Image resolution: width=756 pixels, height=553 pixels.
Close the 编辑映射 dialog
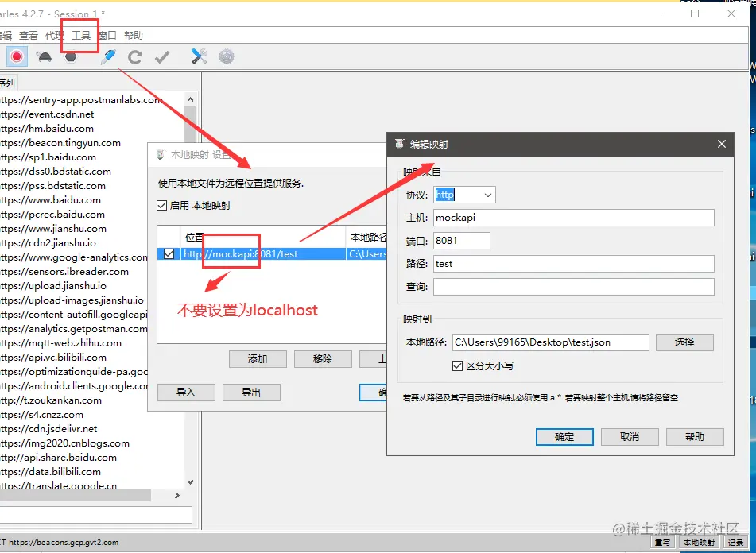(721, 144)
